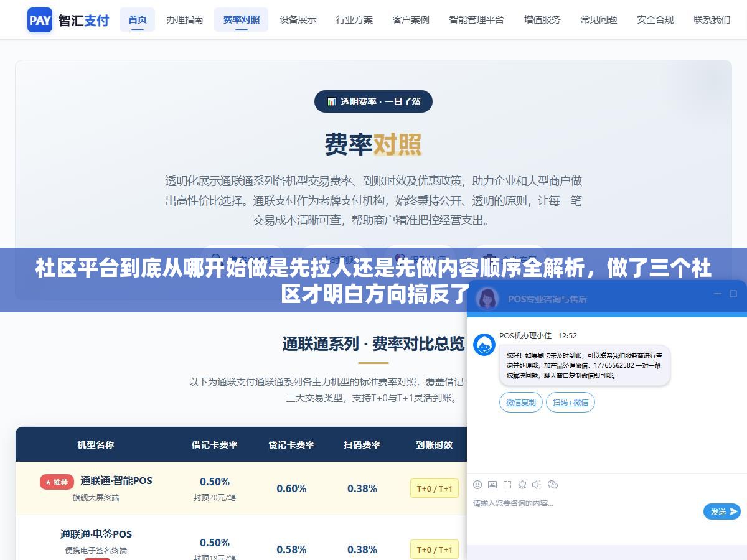Click the 微信复制 button in chat
Screen dimensions: 747x560
coord(521,402)
